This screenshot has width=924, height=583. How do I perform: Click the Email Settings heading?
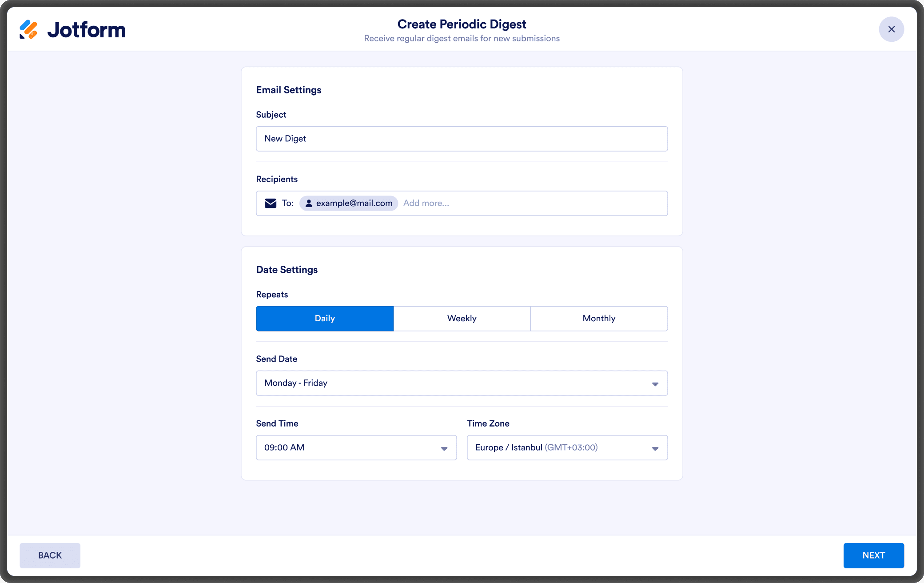click(289, 90)
